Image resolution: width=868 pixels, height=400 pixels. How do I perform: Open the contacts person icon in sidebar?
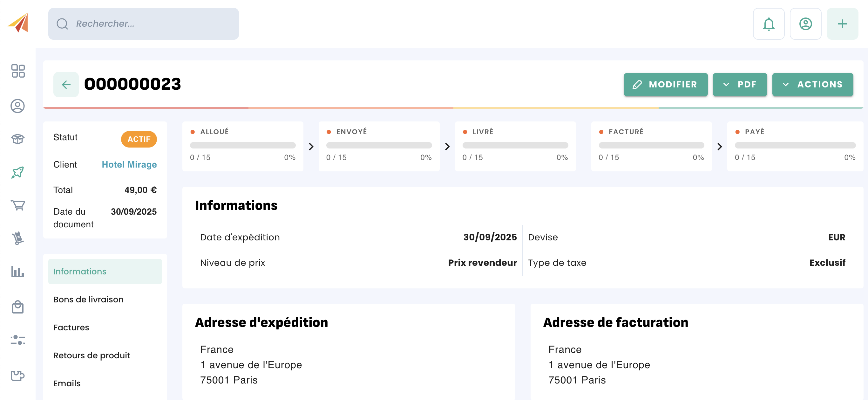pyautogui.click(x=18, y=106)
